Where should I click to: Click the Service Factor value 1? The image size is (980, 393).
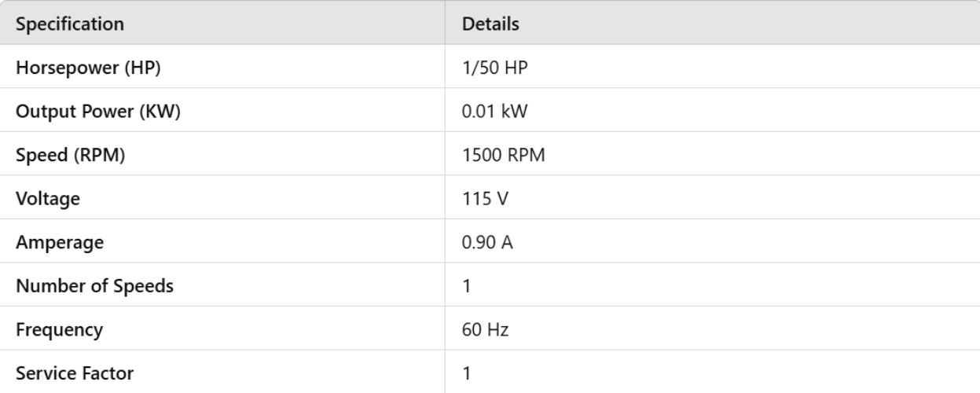(x=467, y=373)
